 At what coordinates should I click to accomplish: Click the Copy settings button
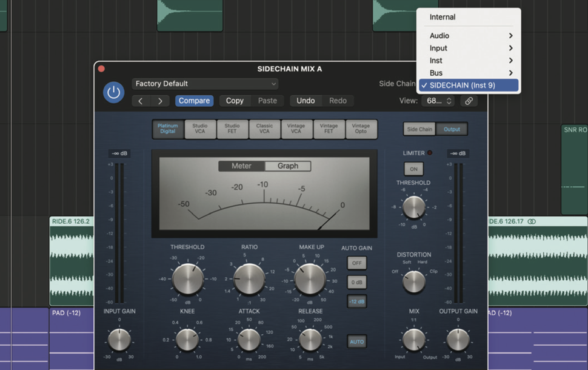tap(235, 101)
